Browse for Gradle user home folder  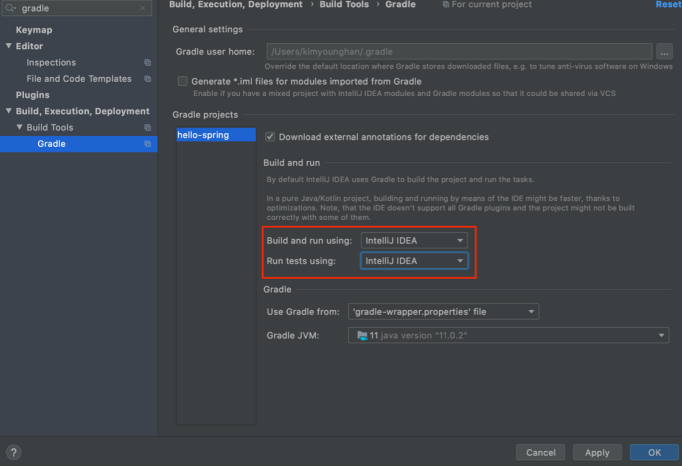click(664, 52)
